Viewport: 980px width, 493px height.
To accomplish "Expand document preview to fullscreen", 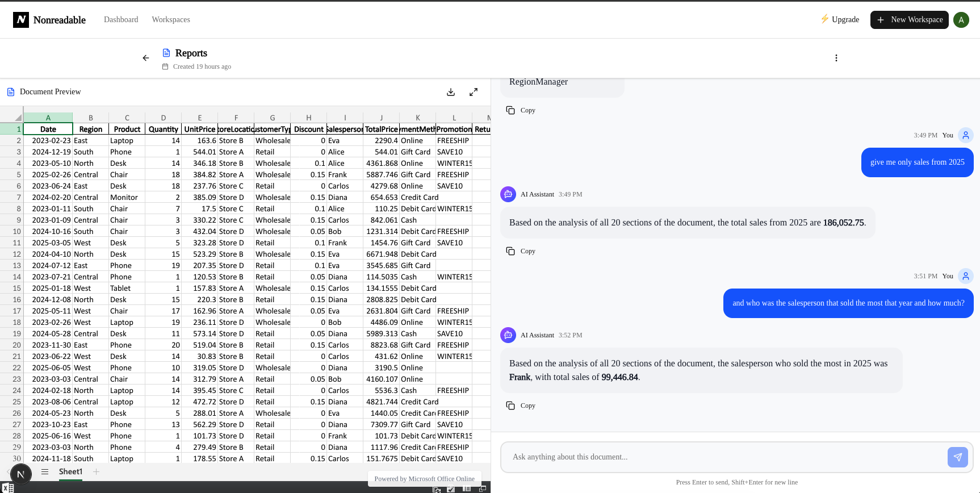I will tap(474, 92).
